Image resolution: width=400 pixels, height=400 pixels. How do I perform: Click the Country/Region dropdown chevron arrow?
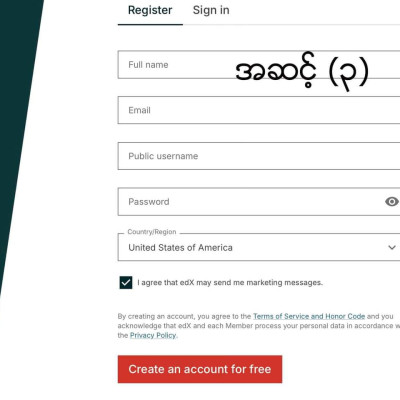[x=392, y=247]
